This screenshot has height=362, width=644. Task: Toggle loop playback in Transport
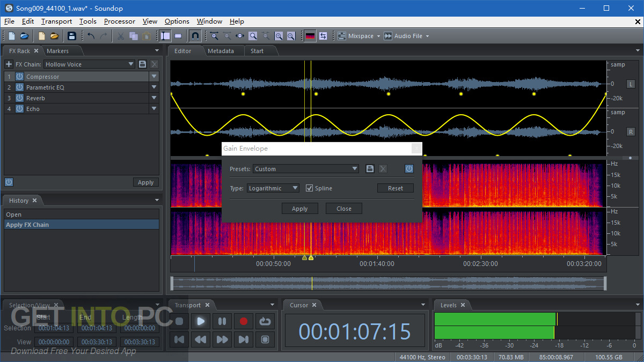pos(265,321)
